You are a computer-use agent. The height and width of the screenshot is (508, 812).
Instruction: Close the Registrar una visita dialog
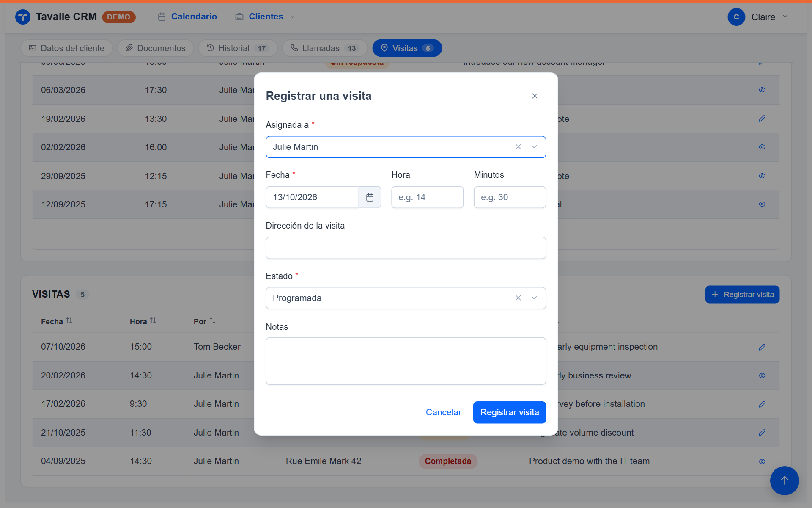tap(535, 96)
